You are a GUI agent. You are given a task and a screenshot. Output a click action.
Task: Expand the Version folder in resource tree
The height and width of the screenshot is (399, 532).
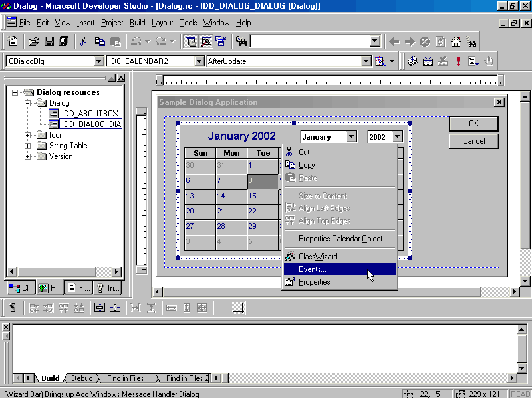pos(27,156)
